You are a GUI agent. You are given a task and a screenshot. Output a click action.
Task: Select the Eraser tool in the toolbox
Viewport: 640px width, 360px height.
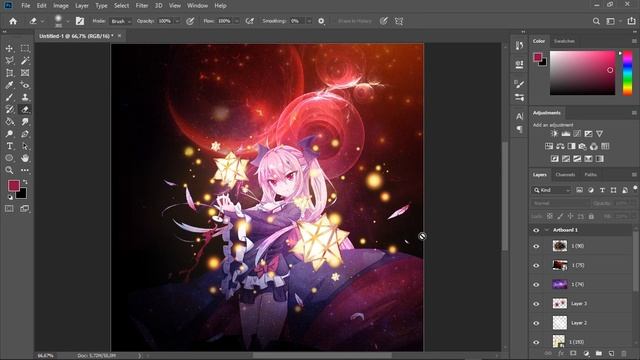point(25,109)
